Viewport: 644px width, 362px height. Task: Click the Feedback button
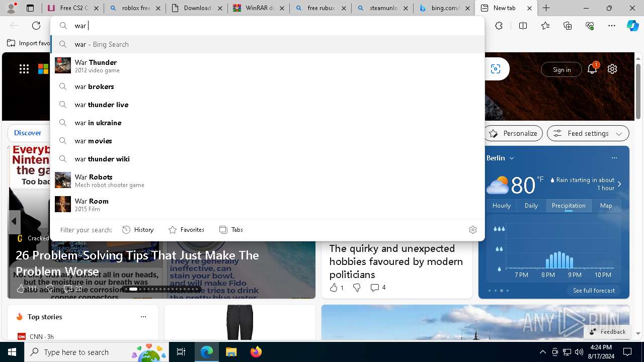click(x=607, y=331)
